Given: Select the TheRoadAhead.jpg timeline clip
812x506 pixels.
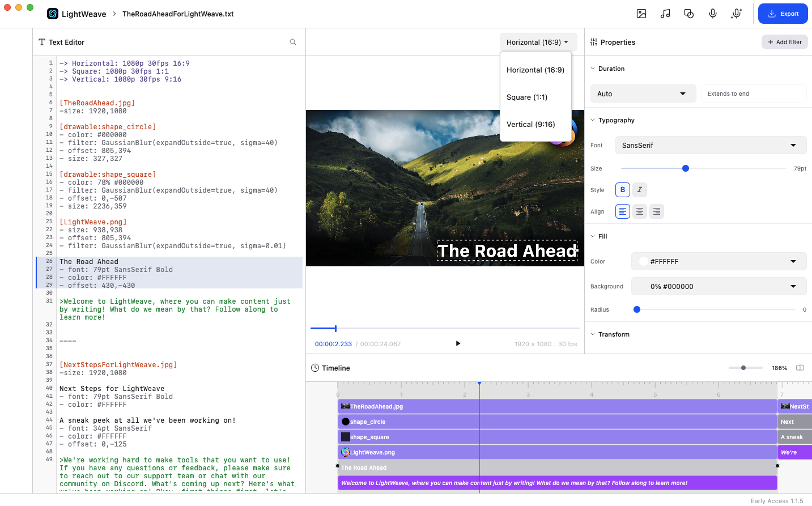Looking at the screenshot, I should point(558,406).
